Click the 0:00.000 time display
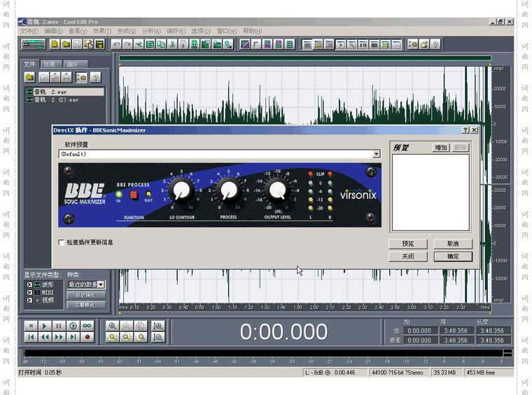 click(x=283, y=331)
